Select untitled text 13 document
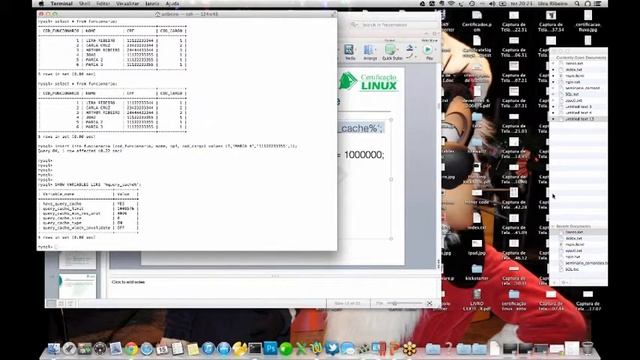The width and height of the screenshot is (640, 360). [578, 119]
